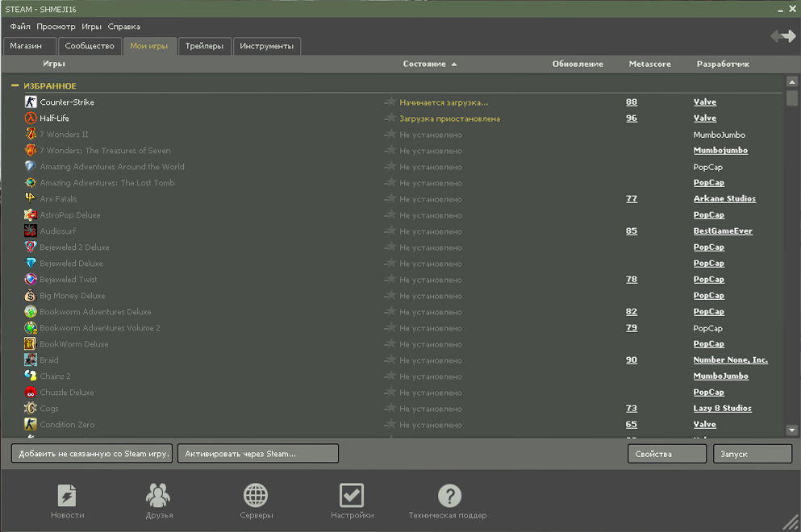
Task: Switch to the Трейлеры tab
Action: (x=204, y=46)
